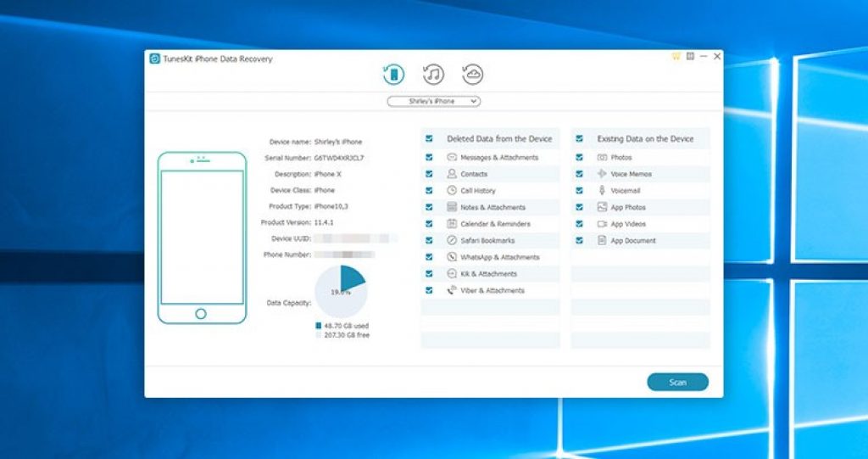Click the Description value iPhone X

(x=328, y=174)
